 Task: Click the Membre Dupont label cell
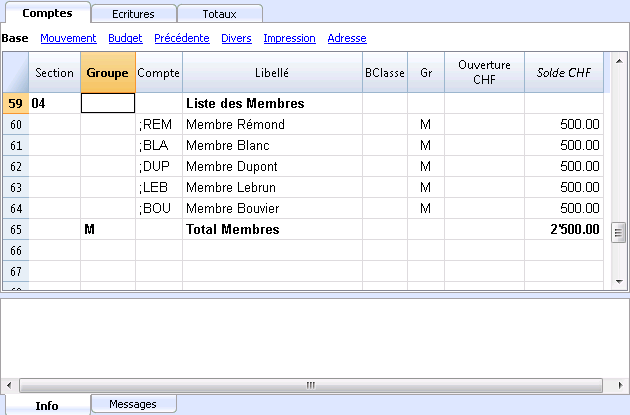(272, 166)
